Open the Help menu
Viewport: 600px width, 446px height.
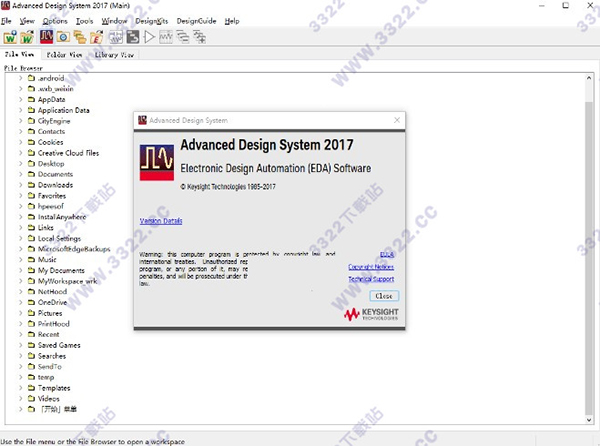tap(232, 21)
